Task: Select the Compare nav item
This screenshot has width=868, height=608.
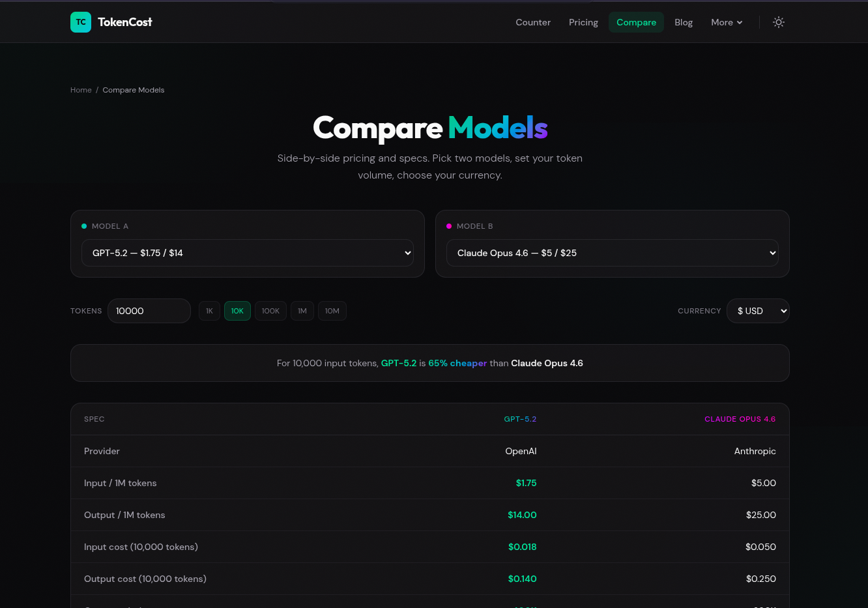Action: [x=636, y=22]
